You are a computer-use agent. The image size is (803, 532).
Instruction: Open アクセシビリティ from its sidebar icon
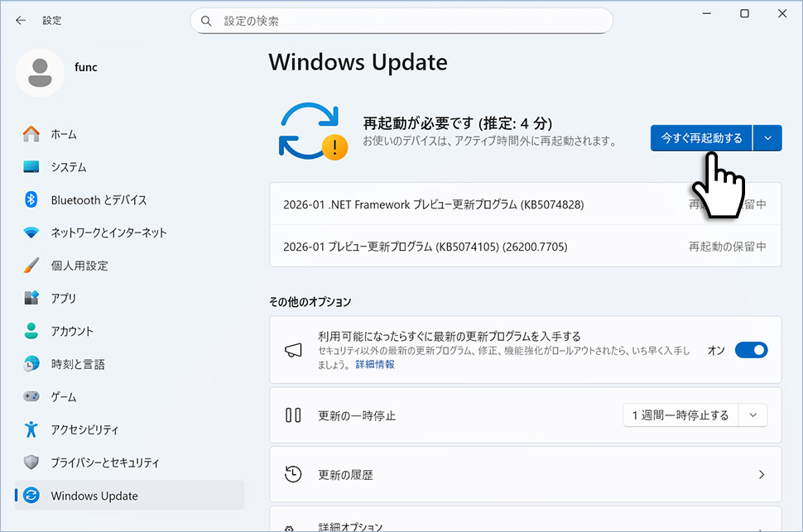coord(31,429)
